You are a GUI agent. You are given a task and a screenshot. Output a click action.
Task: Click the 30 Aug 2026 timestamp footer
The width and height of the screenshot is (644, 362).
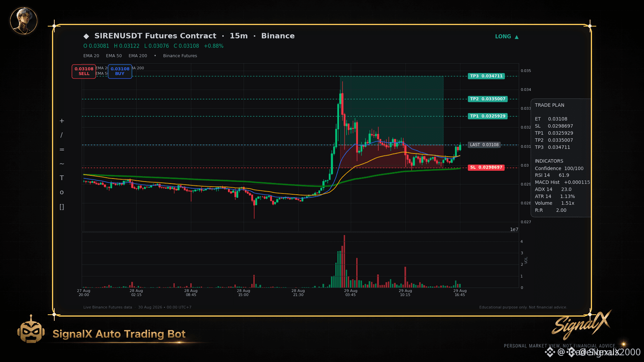(x=165, y=307)
